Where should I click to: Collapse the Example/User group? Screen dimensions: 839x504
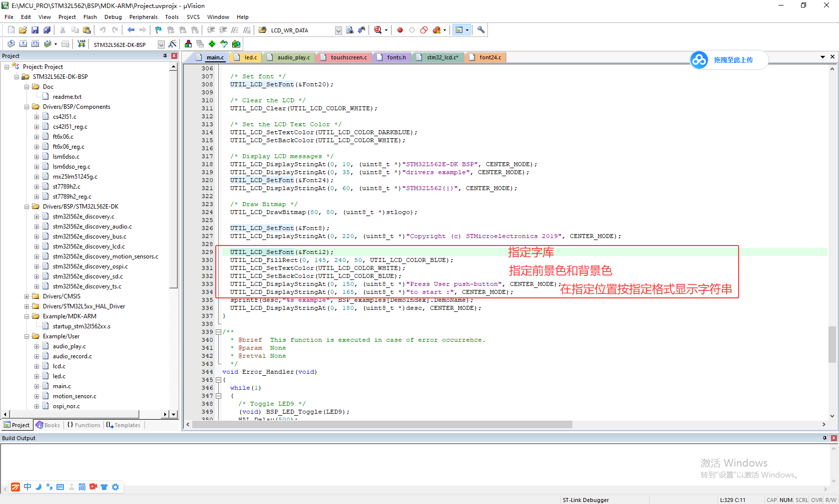point(27,336)
